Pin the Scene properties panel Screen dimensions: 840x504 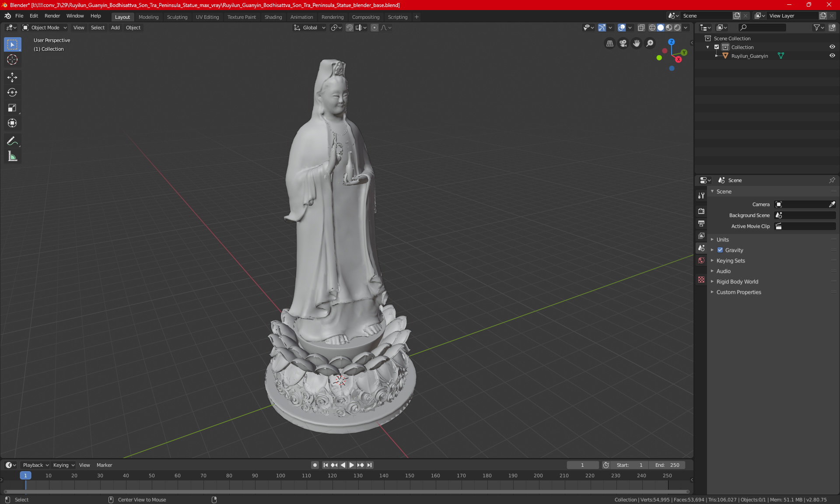coord(832,180)
